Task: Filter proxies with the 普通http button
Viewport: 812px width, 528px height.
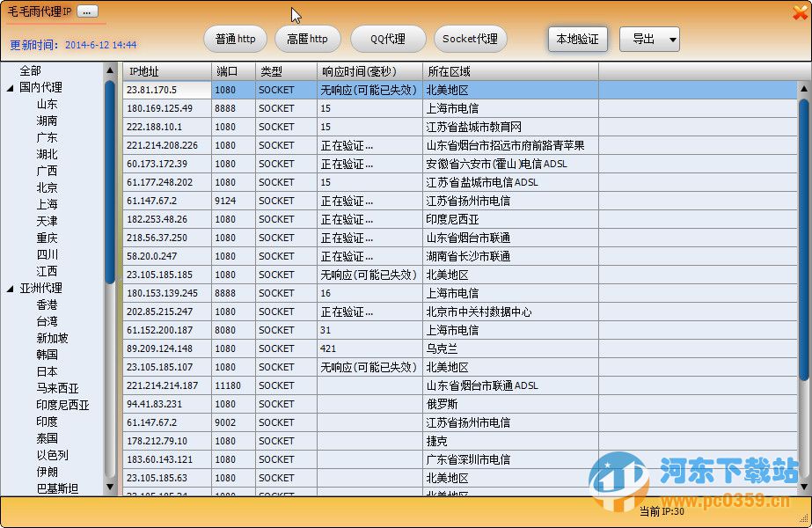Action: click(x=235, y=39)
